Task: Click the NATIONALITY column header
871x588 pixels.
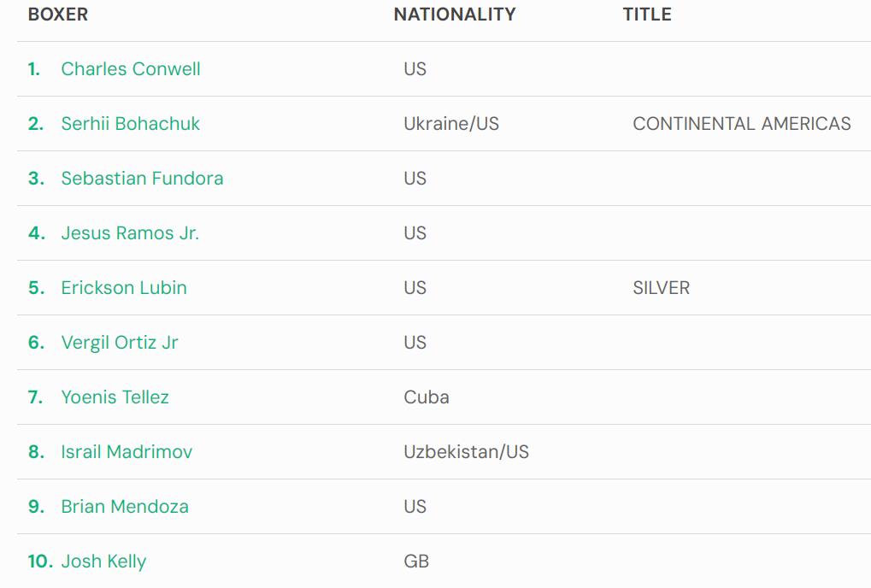Action: (x=455, y=15)
